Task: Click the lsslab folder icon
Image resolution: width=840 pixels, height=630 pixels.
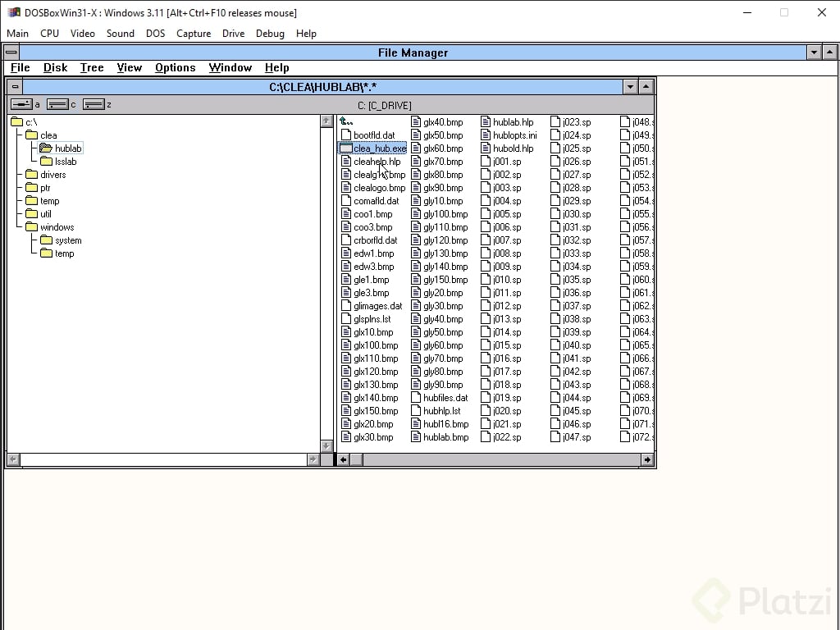Action: 46,162
